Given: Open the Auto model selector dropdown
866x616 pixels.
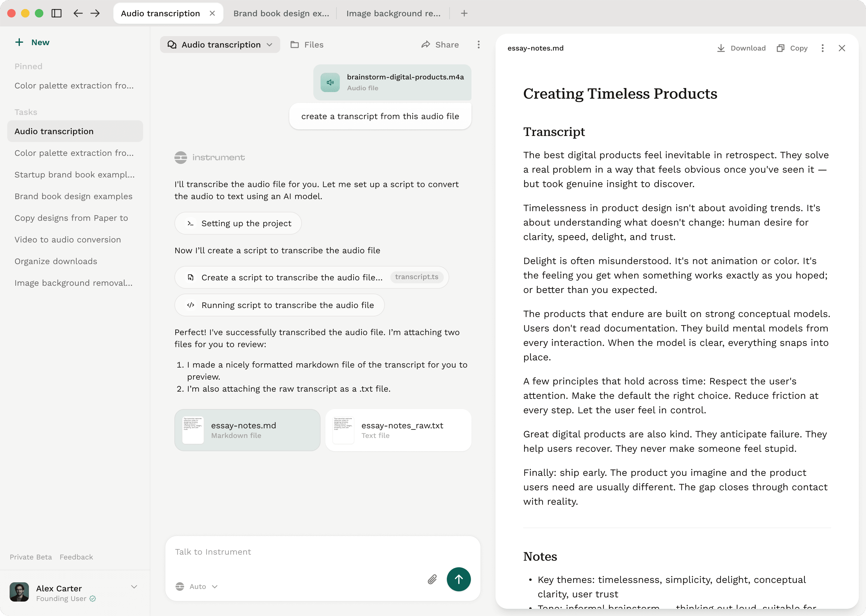Looking at the screenshot, I should (197, 587).
